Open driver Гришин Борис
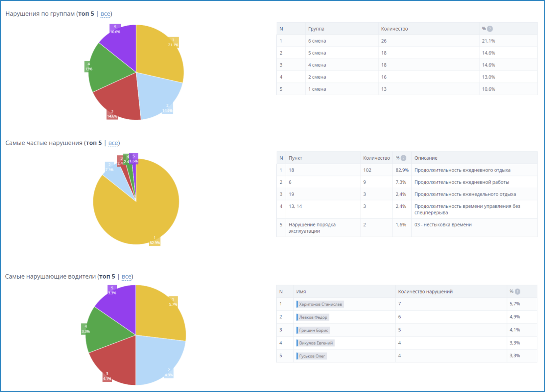The image size is (545, 392). coord(313,330)
